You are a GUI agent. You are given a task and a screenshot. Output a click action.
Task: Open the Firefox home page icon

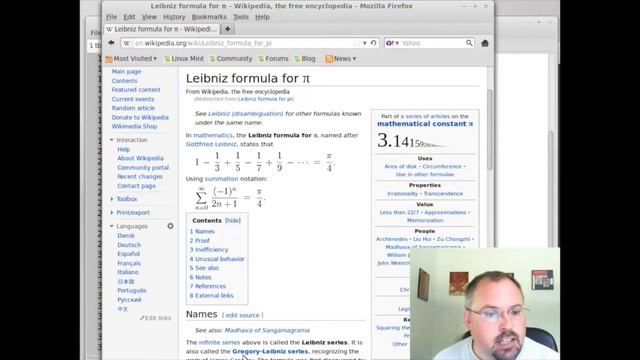pyautogui.click(x=484, y=43)
